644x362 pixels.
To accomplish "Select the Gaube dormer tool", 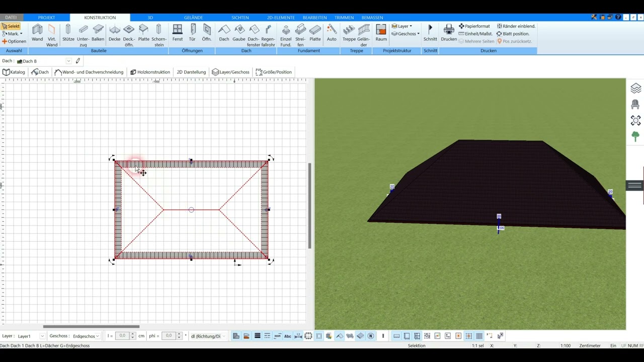I will pos(239,33).
